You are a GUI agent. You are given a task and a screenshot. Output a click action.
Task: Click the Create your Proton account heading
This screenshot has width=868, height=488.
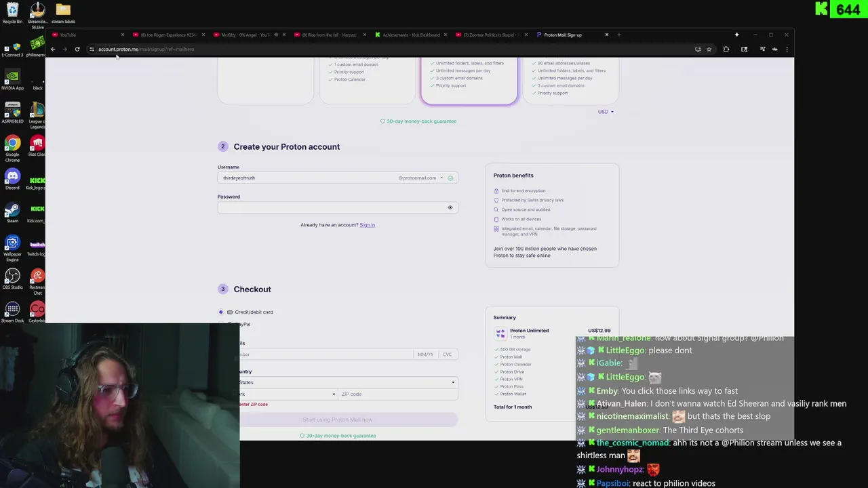coord(287,146)
